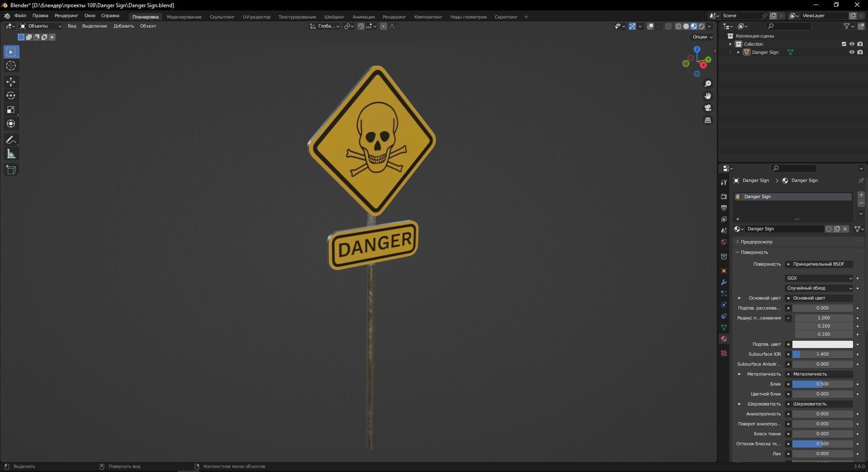The image size is (868, 472).
Task: Click the Принципиальный BSDF surface shader button
Action: point(819,264)
